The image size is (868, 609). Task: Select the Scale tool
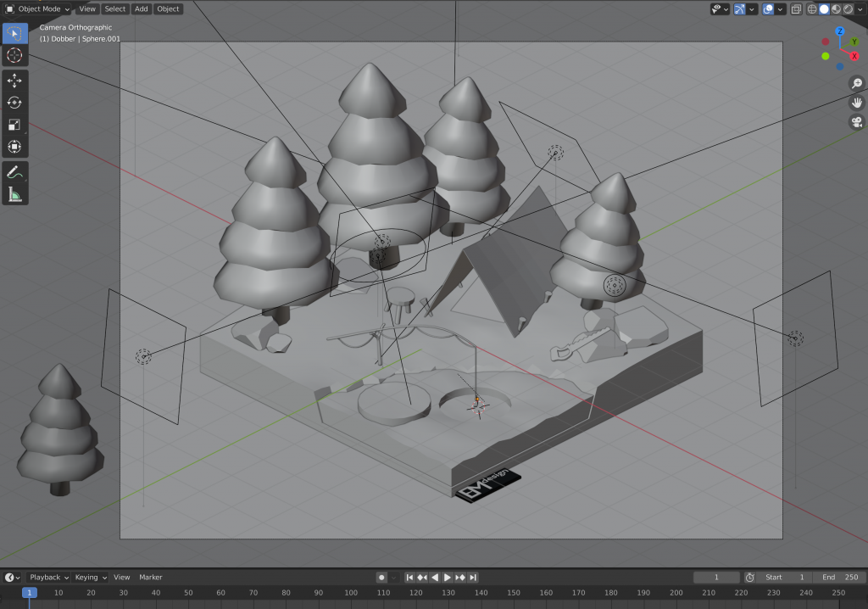(14, 125)
